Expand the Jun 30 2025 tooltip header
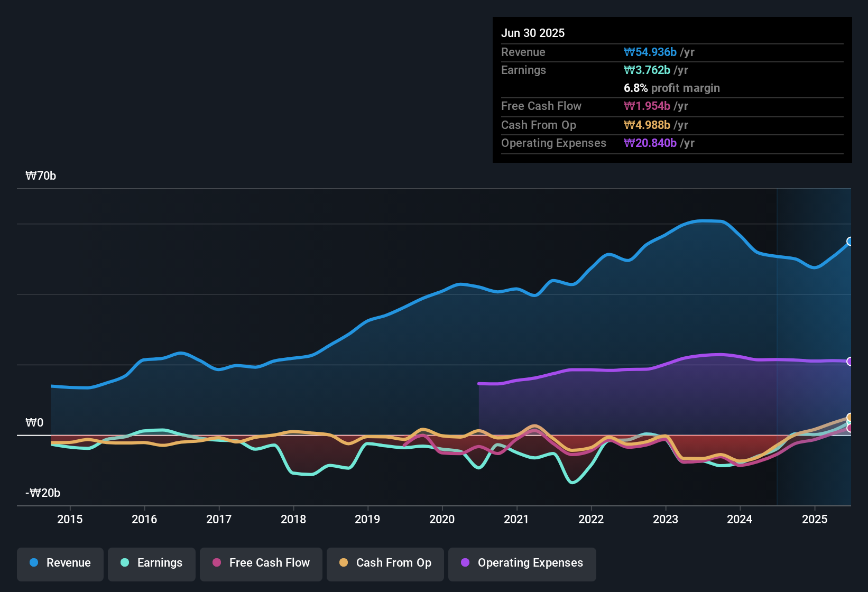Screen dimensions: 868x592 pyautogui.click(x=533, y=33)
